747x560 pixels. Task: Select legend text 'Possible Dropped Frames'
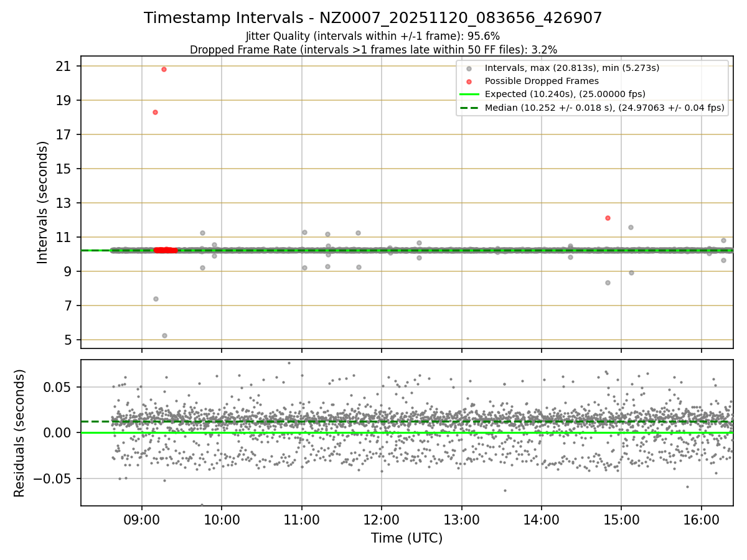tap(542, 81)
